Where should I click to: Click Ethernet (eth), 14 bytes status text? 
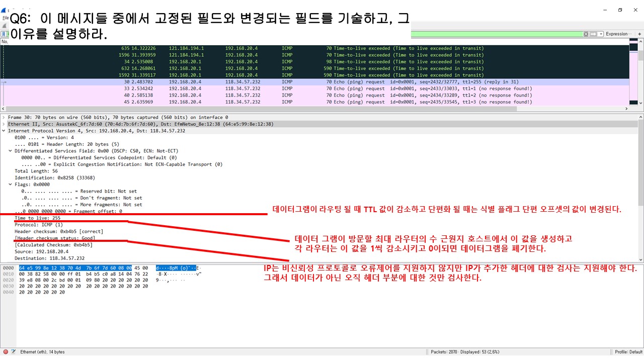click(x=42, y=352)
